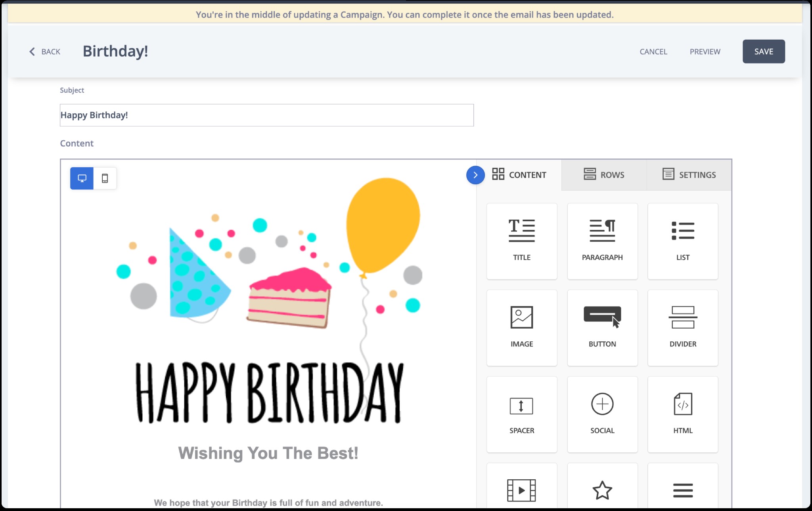Switch to mobile preview mode
The width and height of the screenshot is (812, 511).
tap(105, 178)
